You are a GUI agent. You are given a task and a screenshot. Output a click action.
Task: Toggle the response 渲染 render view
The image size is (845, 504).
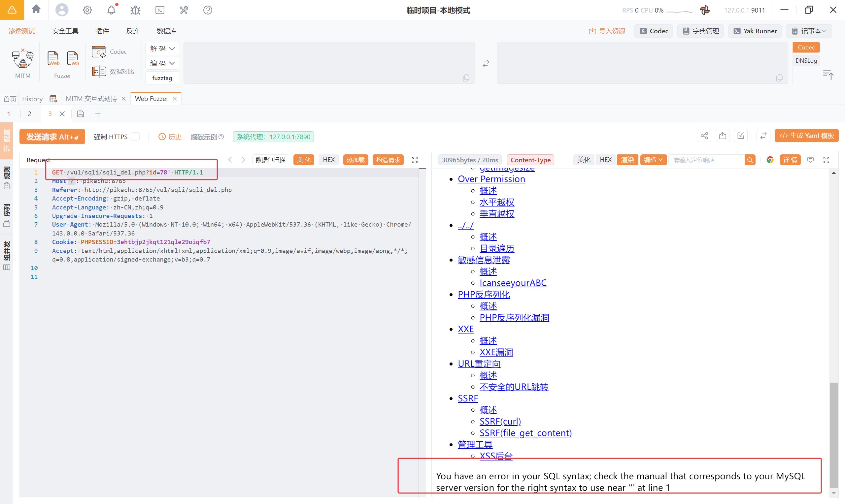[x=627, y=160]
